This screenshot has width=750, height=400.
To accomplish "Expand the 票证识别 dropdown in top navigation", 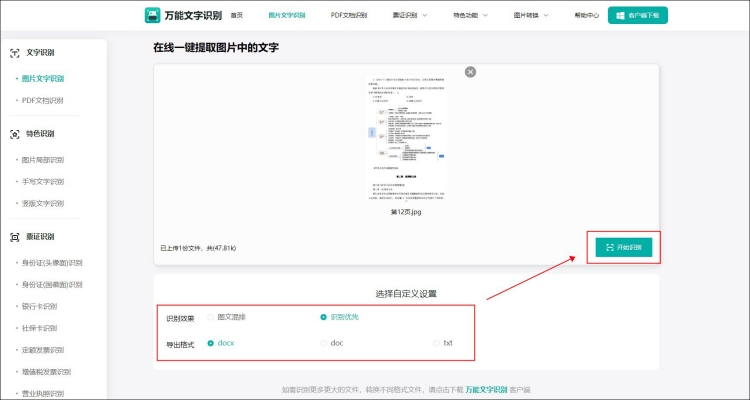I will click(410, 16).
